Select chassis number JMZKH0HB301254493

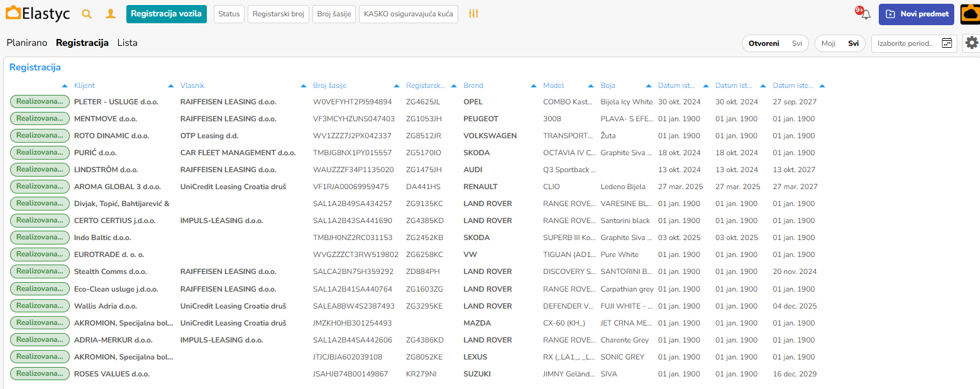point(353,323)
